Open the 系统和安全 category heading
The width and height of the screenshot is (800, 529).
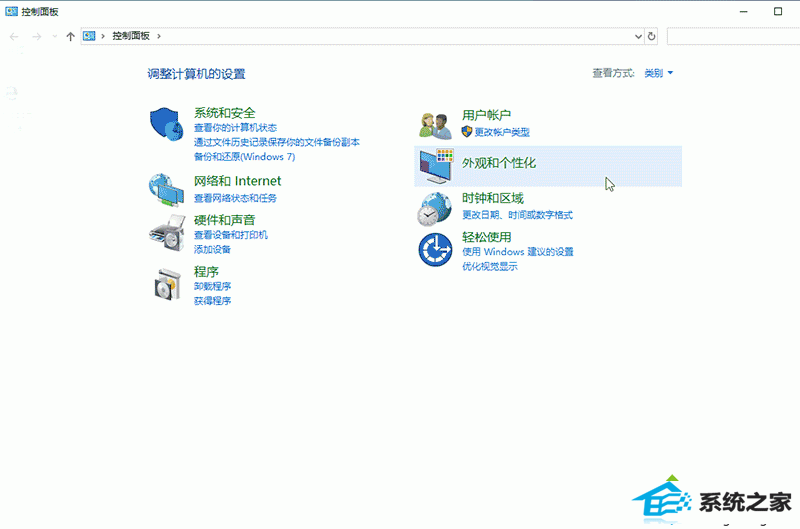pyautogui.click(x=224, y=113)
